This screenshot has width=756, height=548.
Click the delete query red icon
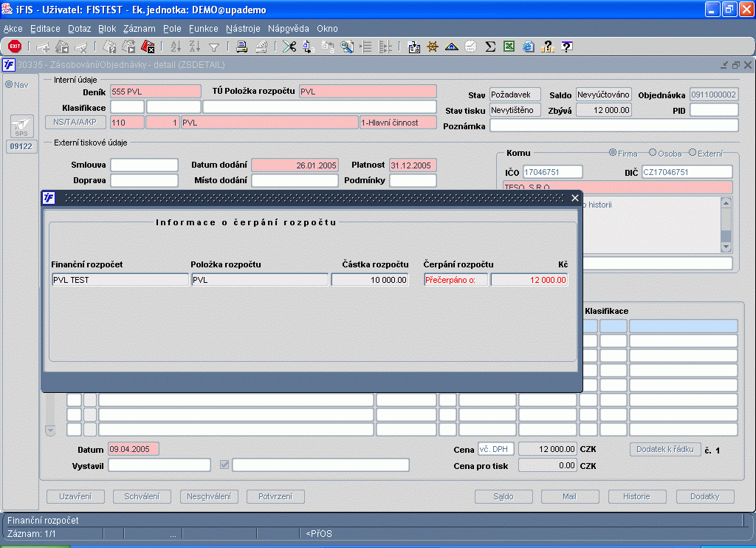point(148,47)
